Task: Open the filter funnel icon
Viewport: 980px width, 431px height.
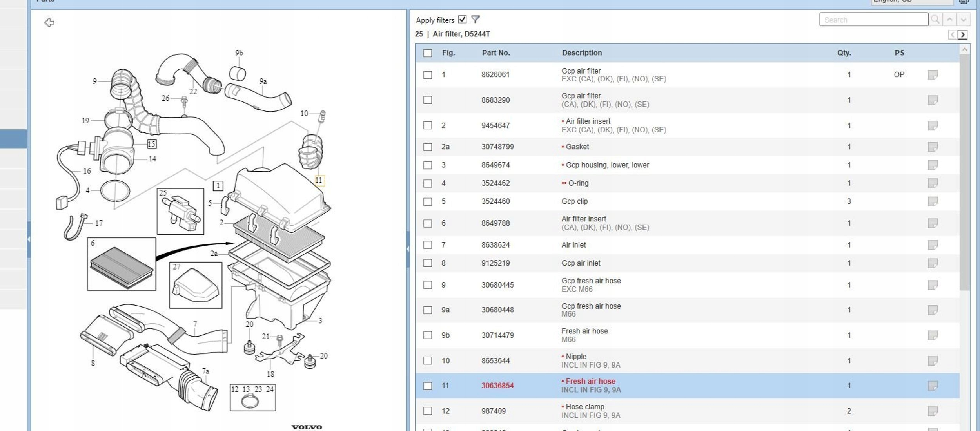Action: 475,19
